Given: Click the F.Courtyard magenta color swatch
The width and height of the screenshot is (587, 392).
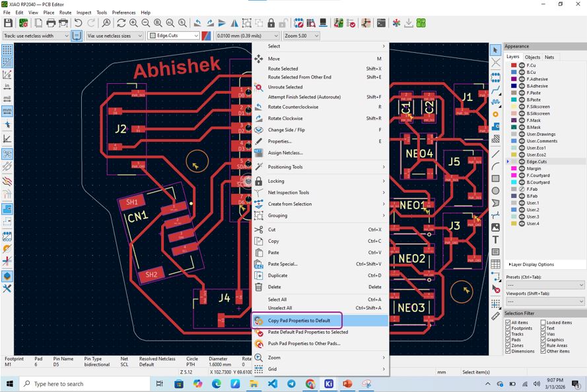Looking at the screenshot, I should (x=514, y=176).
